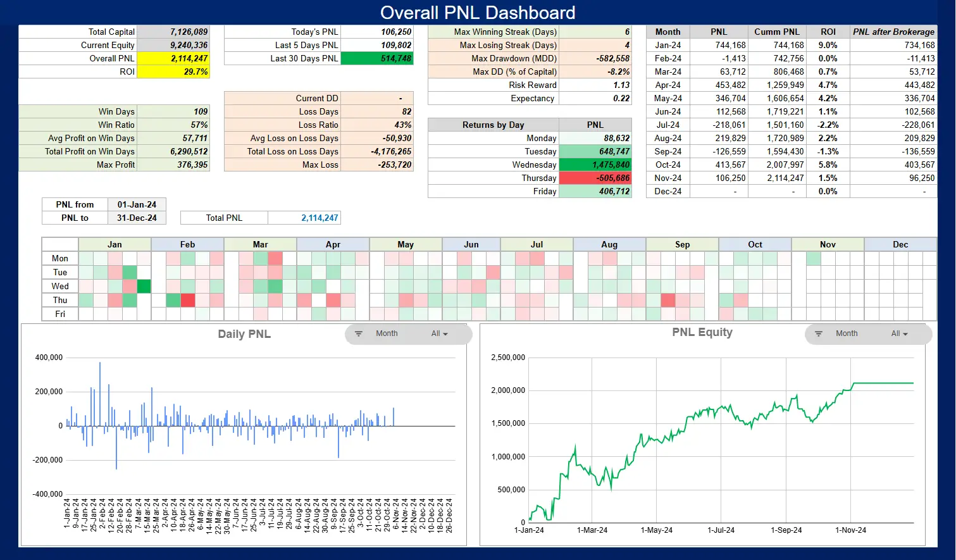Click the Risk Reward value 1.13
Viewport: 956px width, 560px height.
(x=595, y=85)
